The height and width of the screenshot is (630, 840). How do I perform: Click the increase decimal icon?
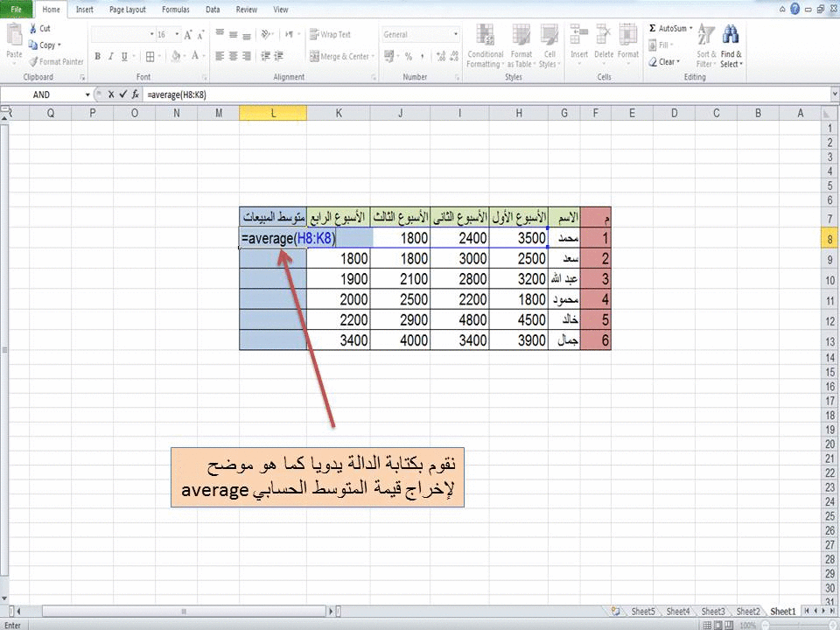[x=441, y=56]
